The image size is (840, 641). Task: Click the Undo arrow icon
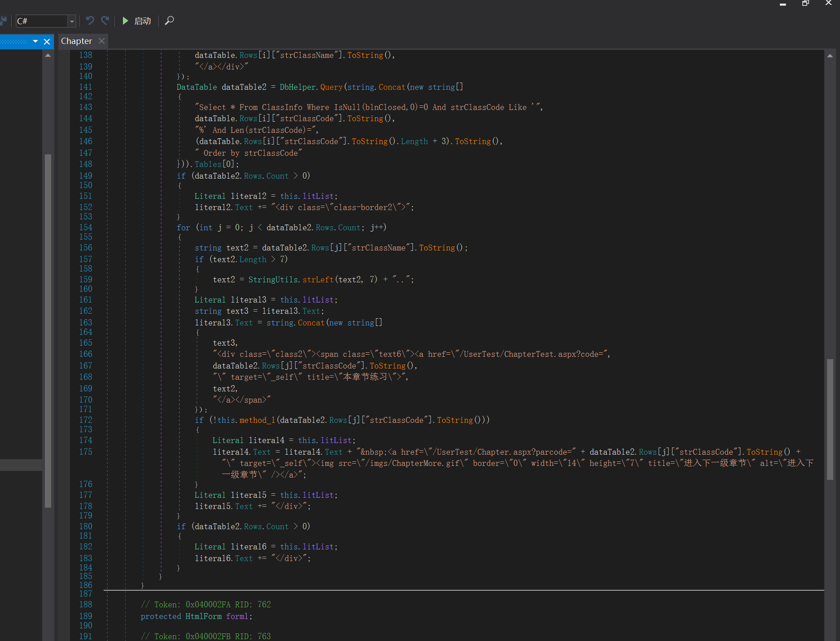[90, 21]
